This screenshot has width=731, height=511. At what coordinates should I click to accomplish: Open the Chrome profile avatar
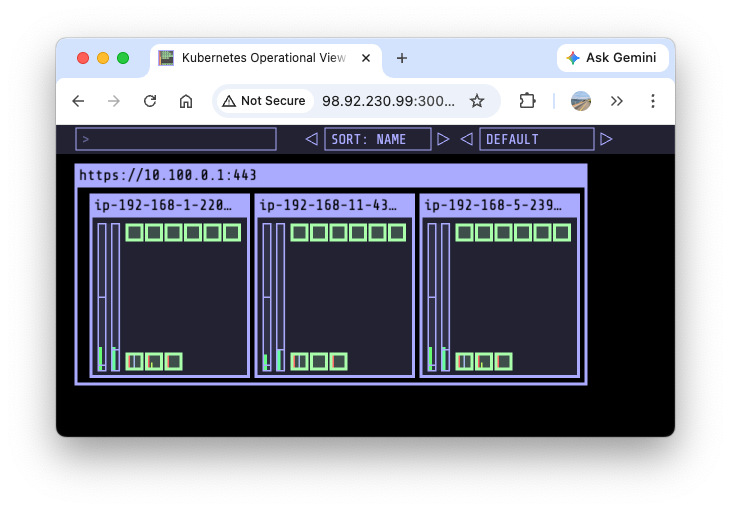pos(581,101)
